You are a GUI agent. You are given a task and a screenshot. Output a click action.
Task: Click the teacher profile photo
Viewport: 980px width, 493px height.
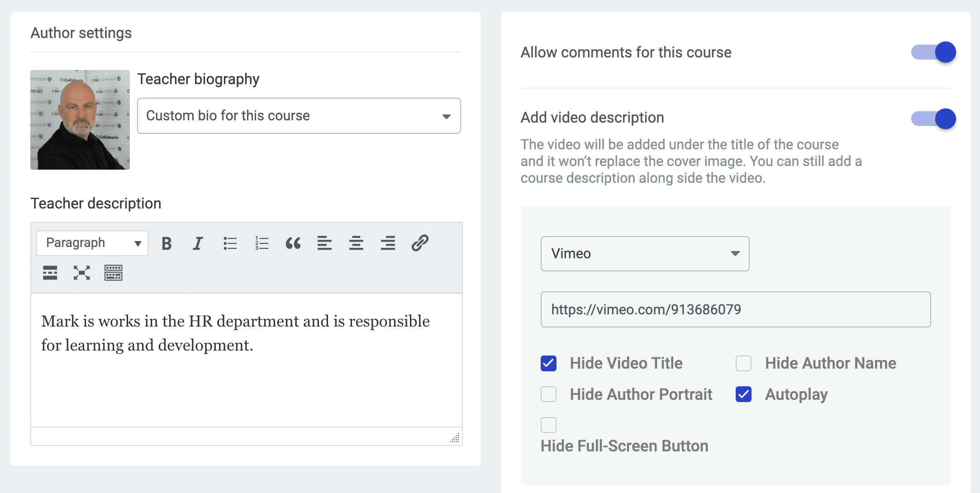80,120
